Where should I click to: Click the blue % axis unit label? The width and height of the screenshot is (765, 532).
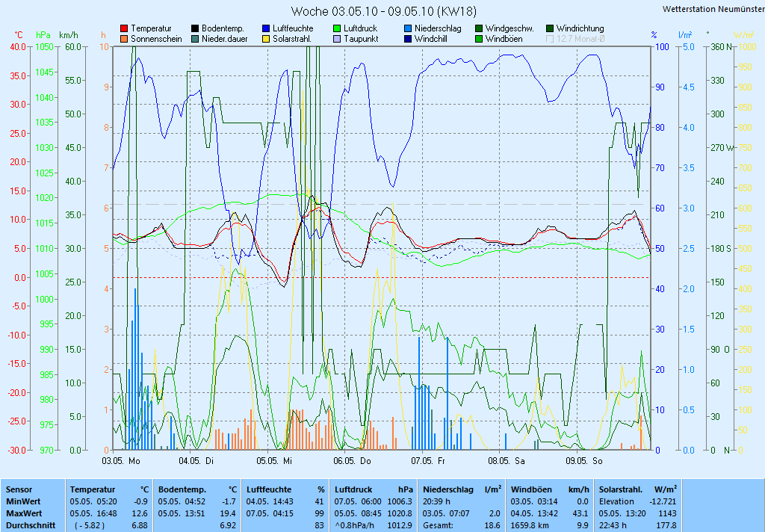coord(654,35)
